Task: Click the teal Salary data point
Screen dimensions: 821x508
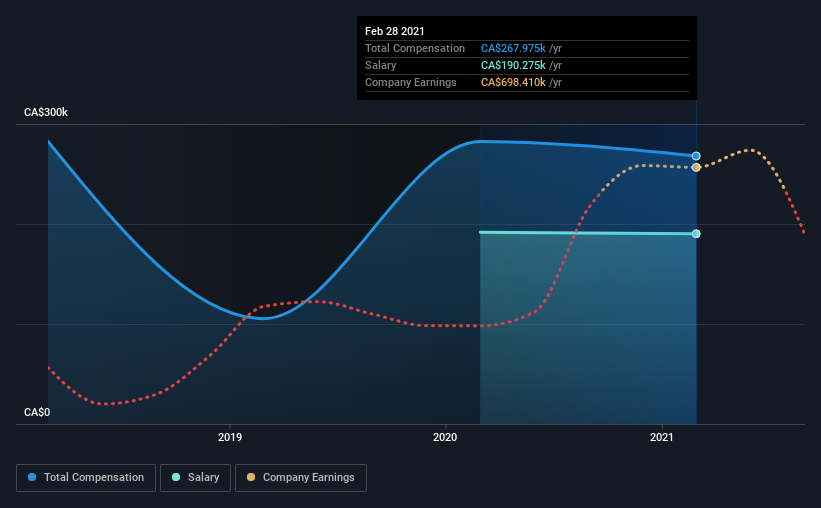Action: coord(696,234)
